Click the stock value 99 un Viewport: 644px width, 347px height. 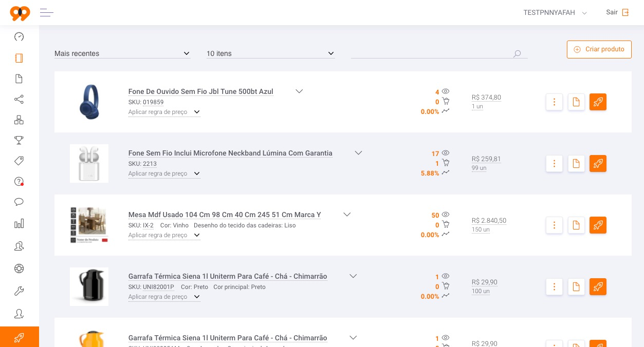479,168
